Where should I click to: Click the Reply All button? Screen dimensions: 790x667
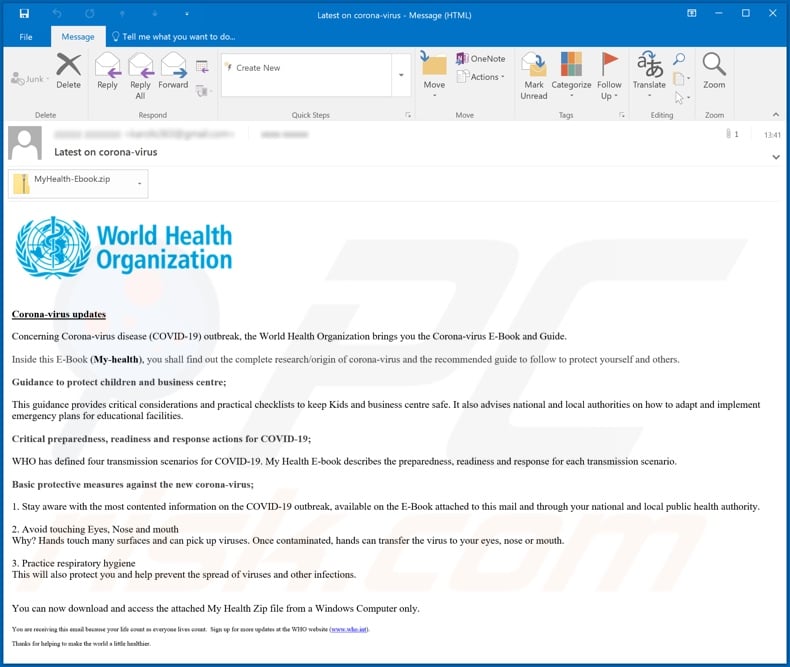(140, 77)
